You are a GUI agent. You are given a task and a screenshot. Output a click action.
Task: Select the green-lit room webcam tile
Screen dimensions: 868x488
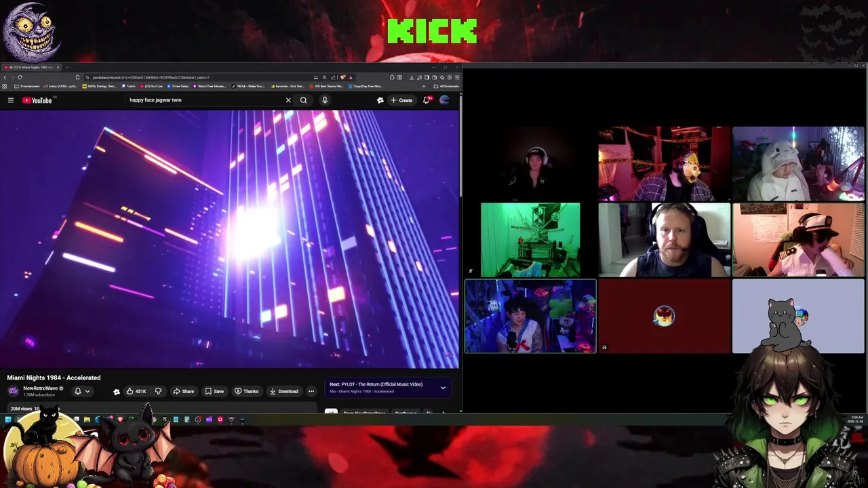[530, 240]
